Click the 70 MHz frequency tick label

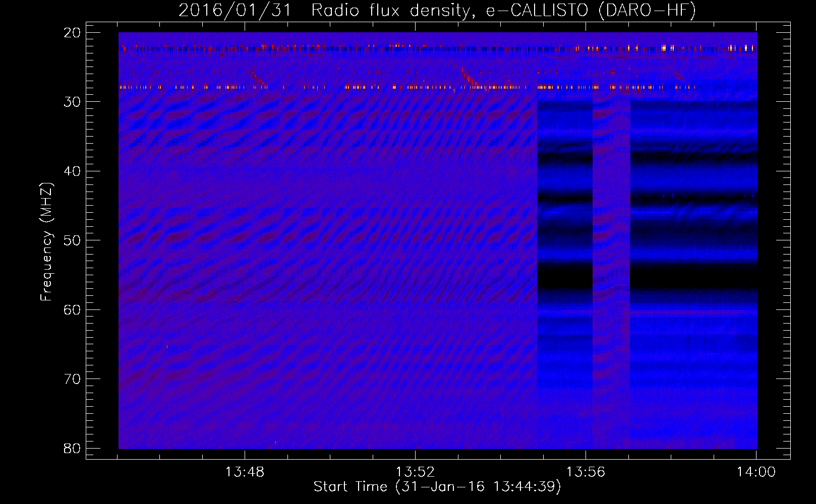coord(72,379)
